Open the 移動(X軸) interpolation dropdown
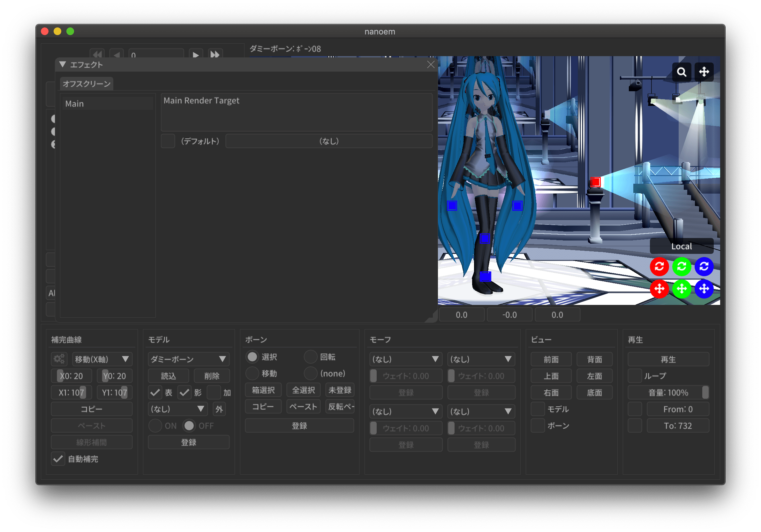The image size is (761, 532). 102,359
